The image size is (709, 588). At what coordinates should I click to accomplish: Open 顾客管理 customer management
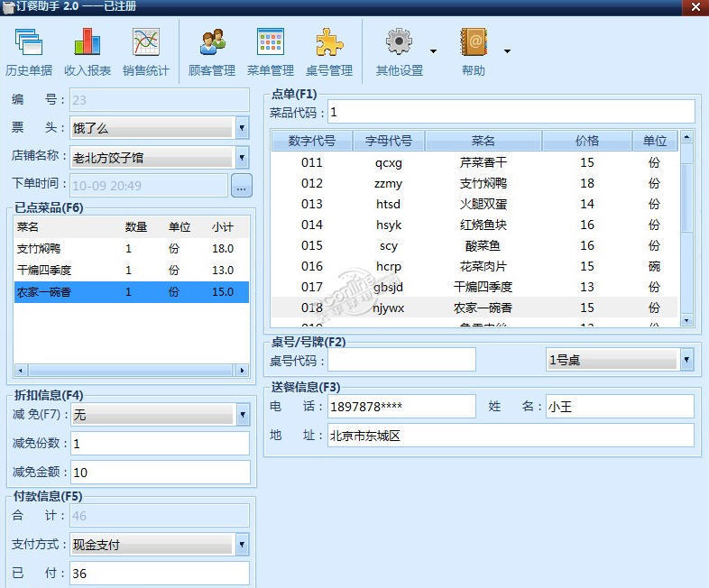[x=212, y=42]
